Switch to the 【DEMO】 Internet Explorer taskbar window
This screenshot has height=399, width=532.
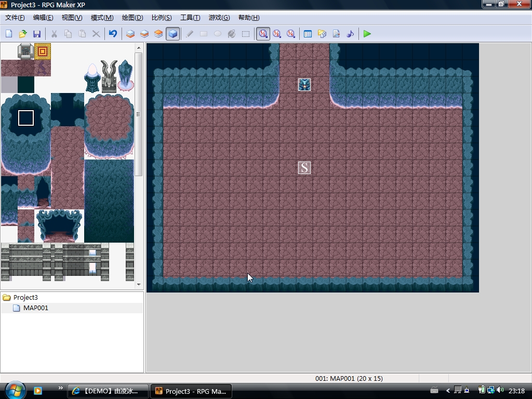tap(108, 391)
